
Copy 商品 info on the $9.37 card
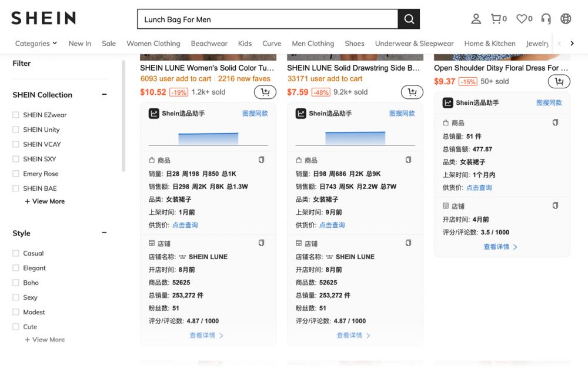(556, 122)
